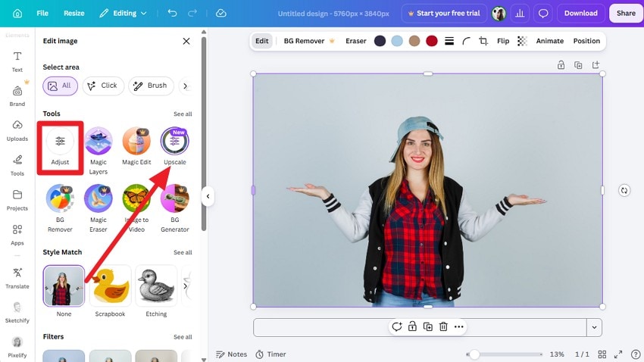Screen dimensions: 644x362
Task: Open the Pixelify app
Action: 17,347
